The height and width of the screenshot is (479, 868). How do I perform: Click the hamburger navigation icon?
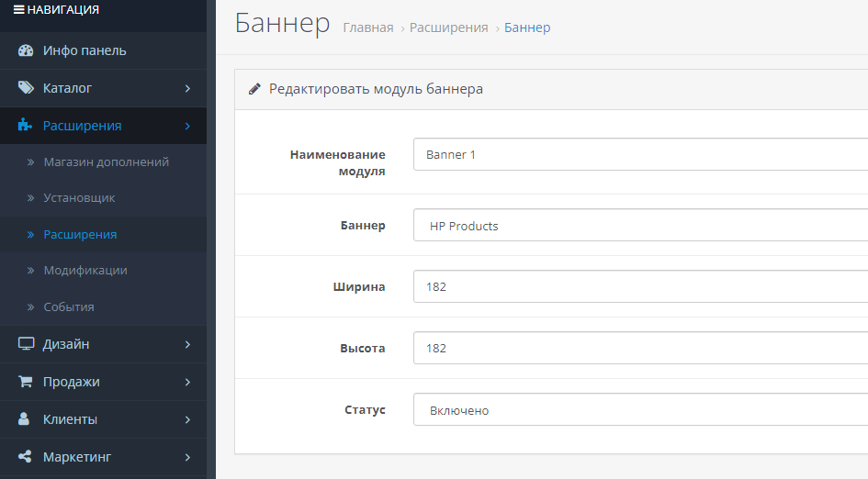pos(18,9)
